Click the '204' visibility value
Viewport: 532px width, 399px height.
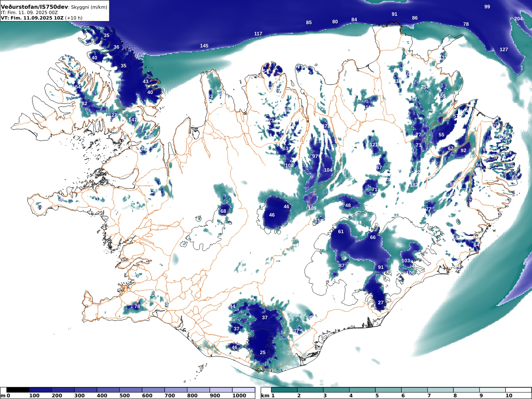[518, 19]
